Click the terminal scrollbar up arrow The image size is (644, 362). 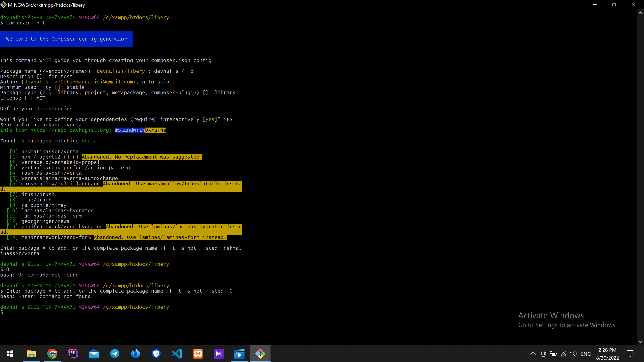click(640, 13)
